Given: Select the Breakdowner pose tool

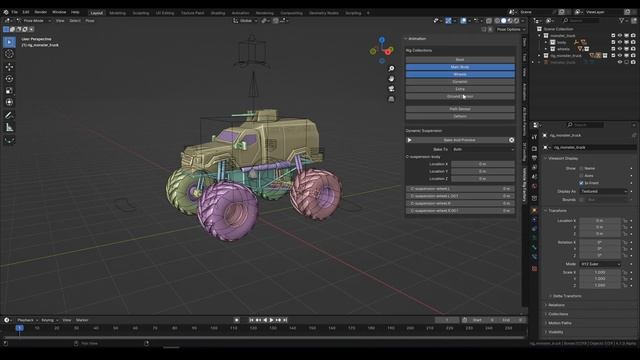Looking at the screenshot, I should click(x=9, y=140).
